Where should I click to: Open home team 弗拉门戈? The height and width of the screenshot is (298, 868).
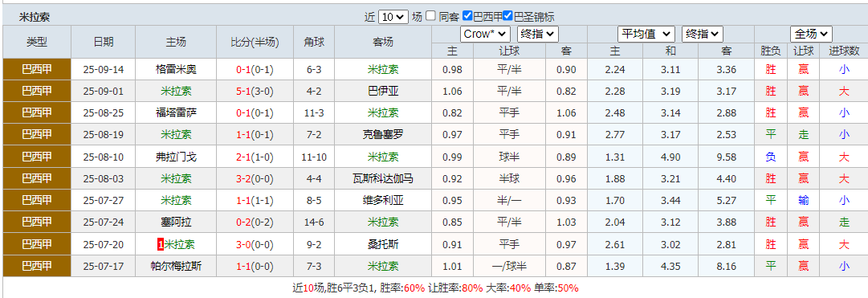pos(176,157)
